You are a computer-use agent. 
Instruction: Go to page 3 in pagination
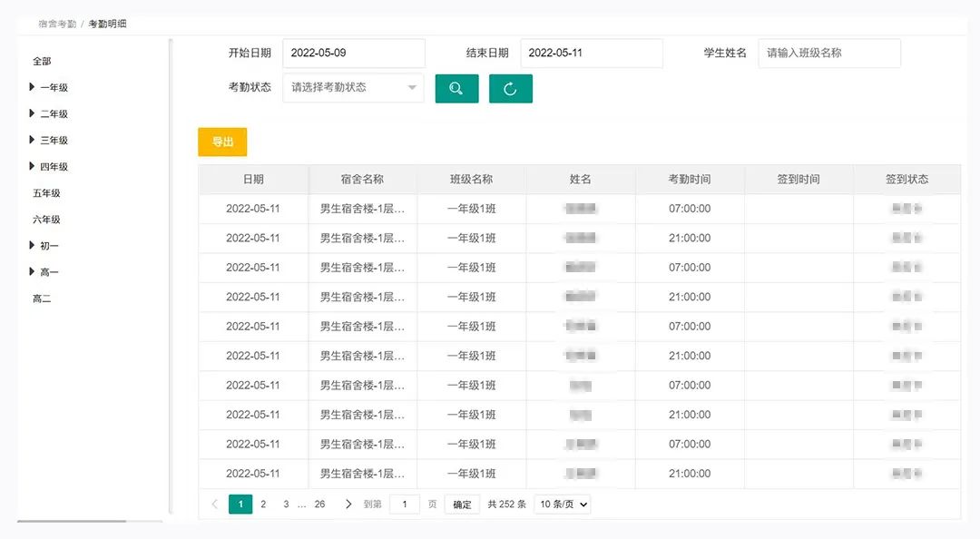pyautogui.click(x=286, y=504)
